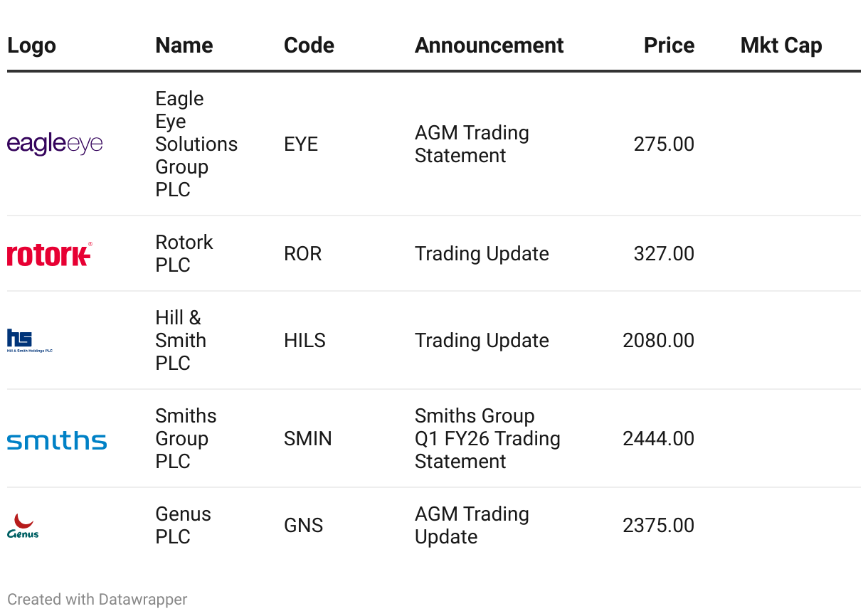This screenshot has width=868, height=616.
Task: Select the Eagle Eye Solutions Group PLC name
Action: 196,144
